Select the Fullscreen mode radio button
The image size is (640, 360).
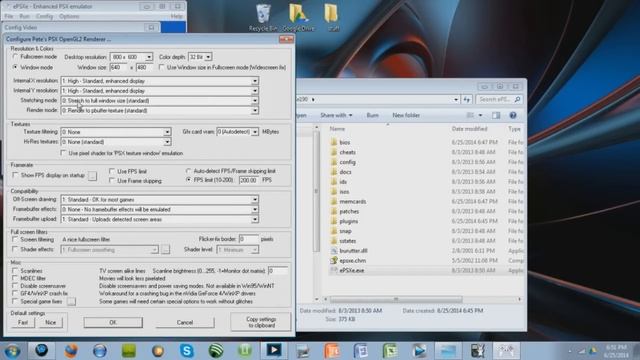coord(16,57)
